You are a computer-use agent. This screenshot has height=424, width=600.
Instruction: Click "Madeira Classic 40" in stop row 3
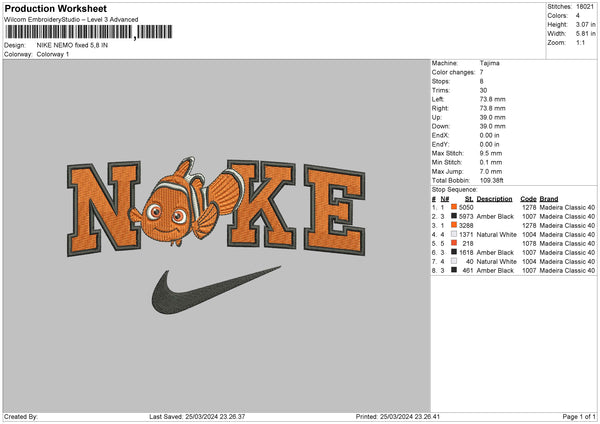pos(567,225)
